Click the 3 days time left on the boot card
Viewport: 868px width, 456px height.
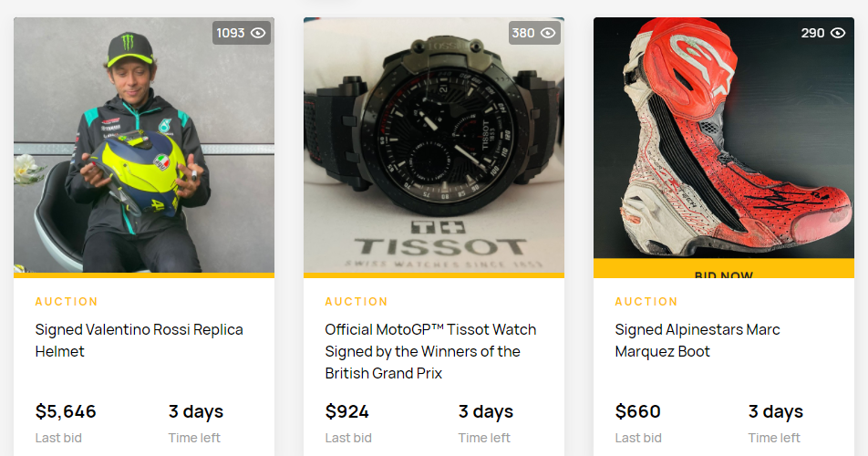(776, 411)
